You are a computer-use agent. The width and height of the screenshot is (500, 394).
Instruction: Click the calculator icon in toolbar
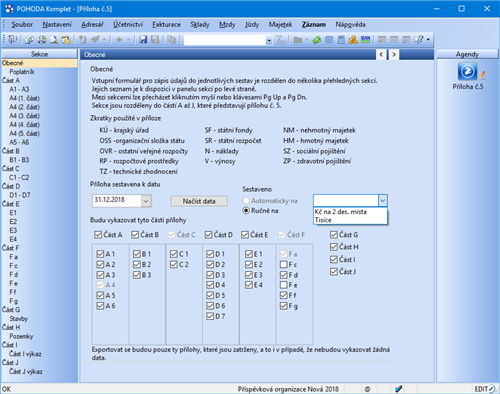(x=341, y=40)
